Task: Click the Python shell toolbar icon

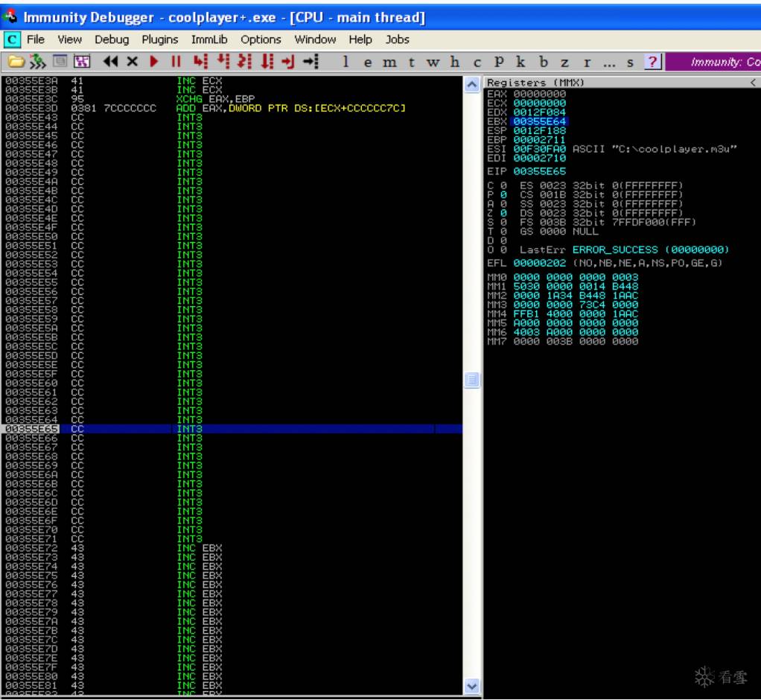Action: point(37,62)
